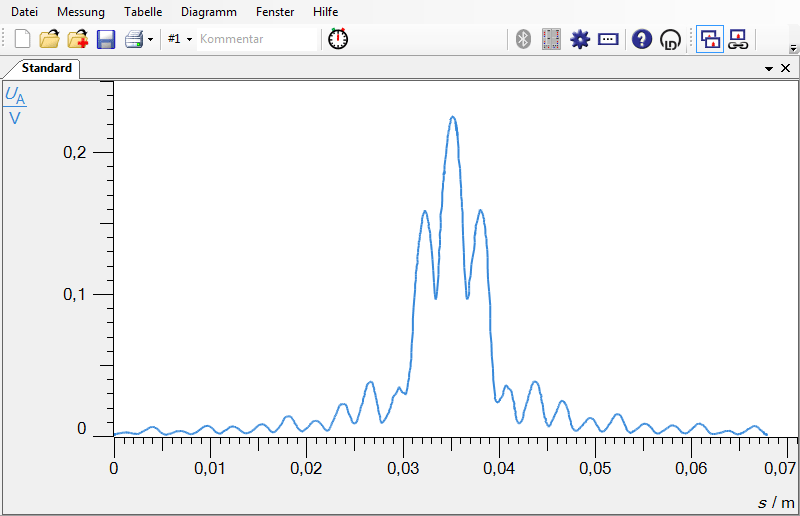Screen dimensions: 800x516
Task: Click the s / m x-axis label
Action: (x=776, y=503)
